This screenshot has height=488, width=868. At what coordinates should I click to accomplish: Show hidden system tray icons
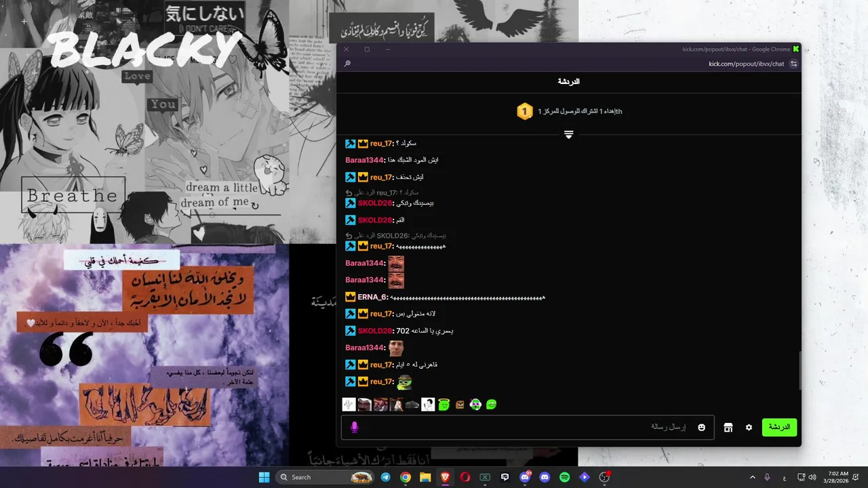pyautogui.click(x=752, y=477)
